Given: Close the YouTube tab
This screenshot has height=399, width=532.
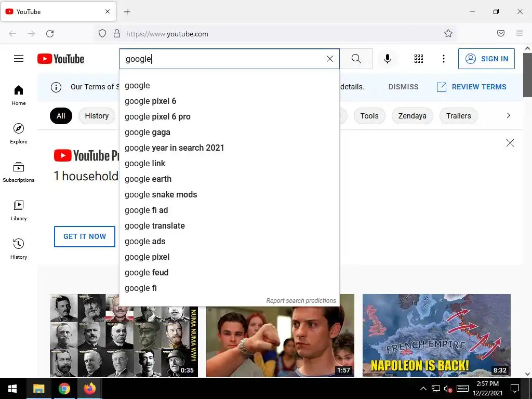Looking at the screenshot, I should 108,11.
